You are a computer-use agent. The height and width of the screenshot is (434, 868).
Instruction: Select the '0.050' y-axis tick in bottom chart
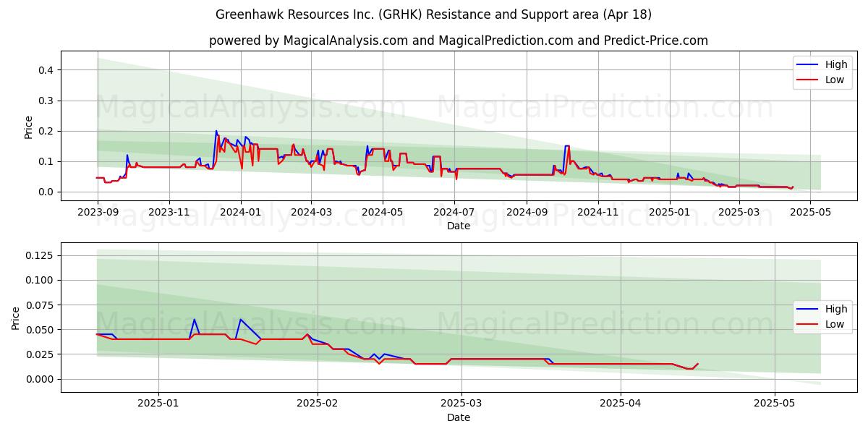tap(41, 330)
